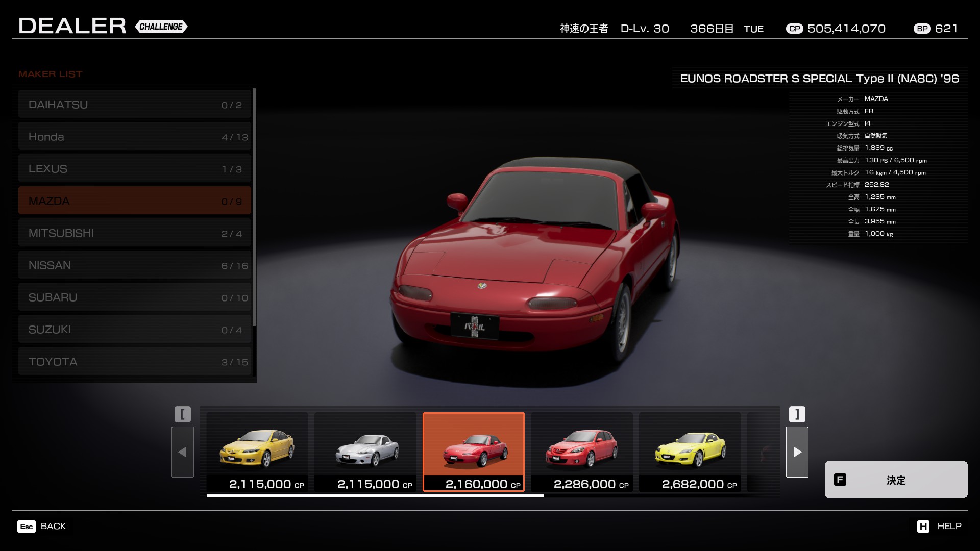The height and width of the screenshot is (551, 980).
Task: Pick TOYOTA from the maker list
Action: coord(135,362)
